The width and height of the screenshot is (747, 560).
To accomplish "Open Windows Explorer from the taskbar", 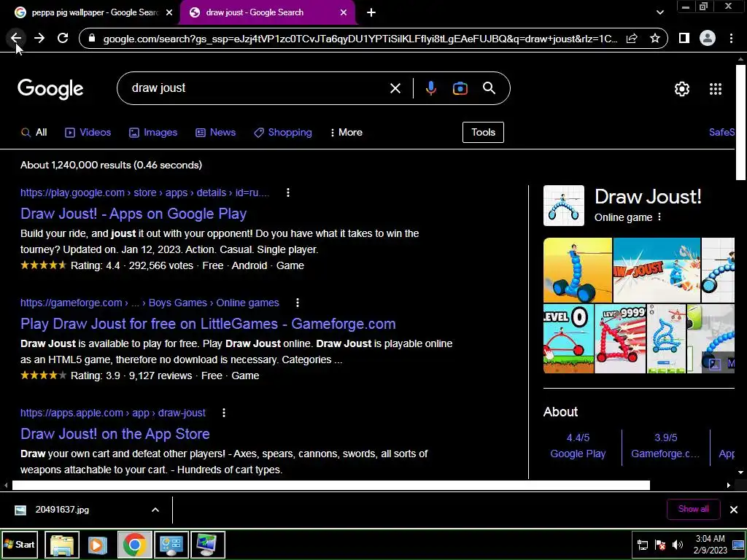I will [x=62, y=544].
